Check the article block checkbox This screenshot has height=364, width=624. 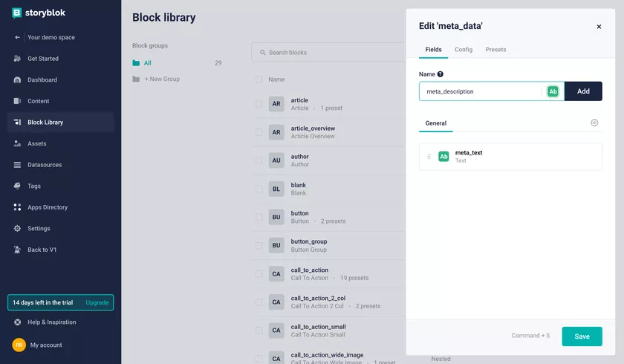point(259,104)
